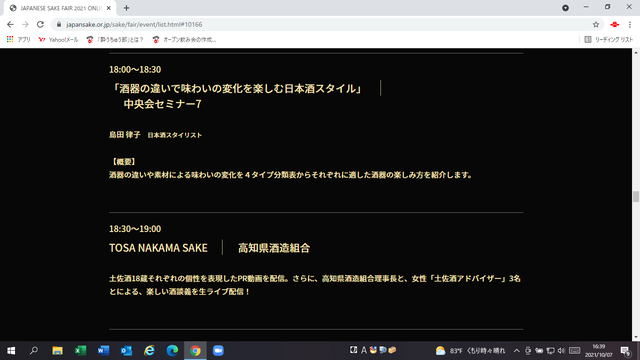This screenshot has width=640, height=360.
Task: View site security lock info
Action: pos(59,24)
